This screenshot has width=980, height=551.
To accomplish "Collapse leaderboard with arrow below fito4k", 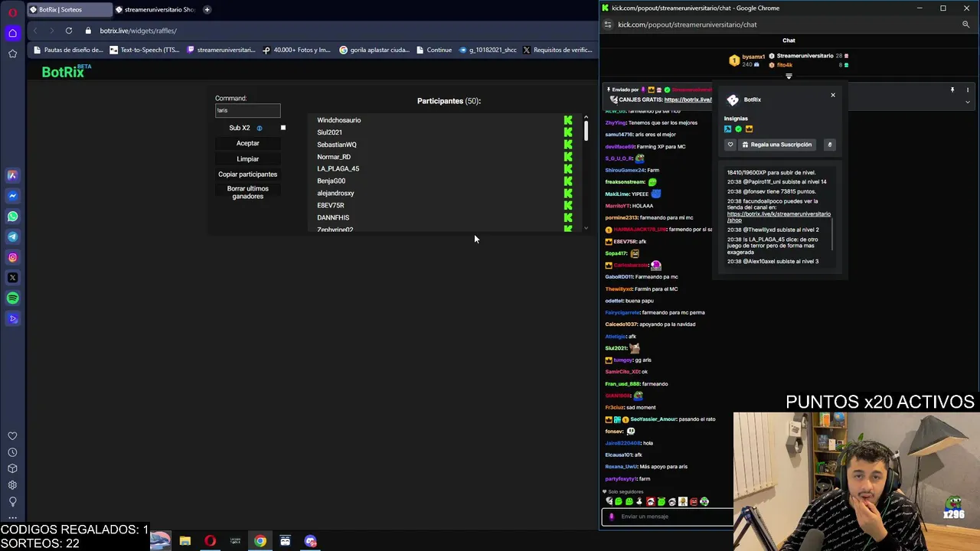I will coord(789,76).
